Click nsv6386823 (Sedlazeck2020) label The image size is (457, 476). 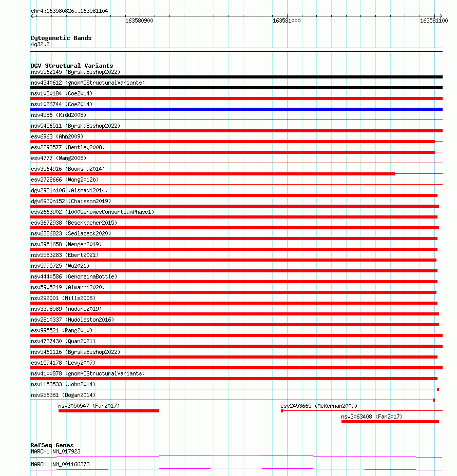pos(71,233)
